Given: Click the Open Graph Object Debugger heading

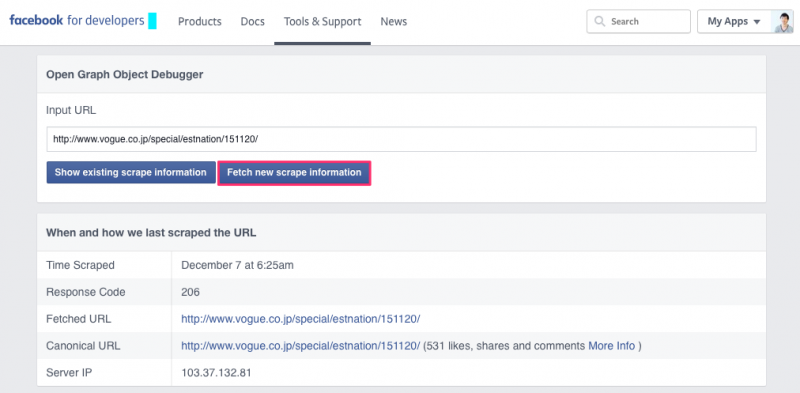Looking at the screenshot, I should point(124,75).
